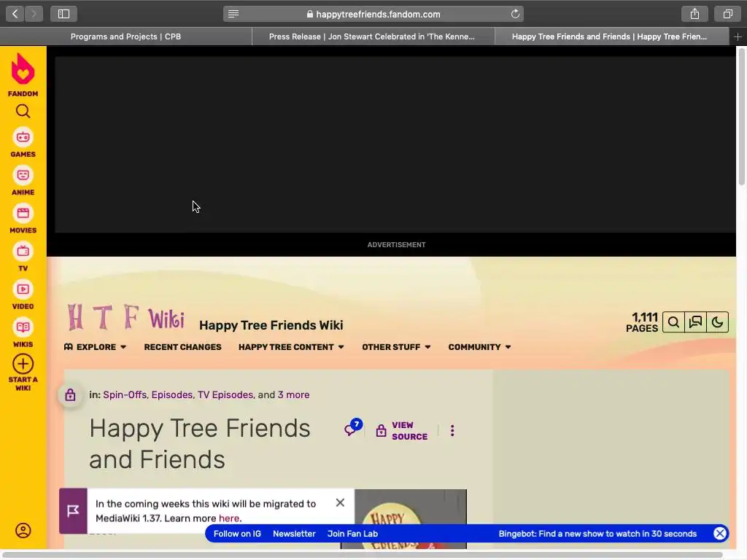Click the Happy Tree Friends article image
This screenshot has height=560, width=747.
pyautogui.click(x=404, y=519)
